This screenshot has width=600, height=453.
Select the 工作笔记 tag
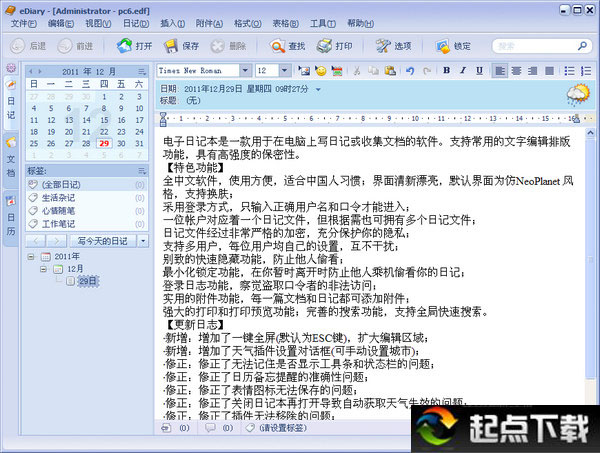pyautogui.click(x=87, y=224)
